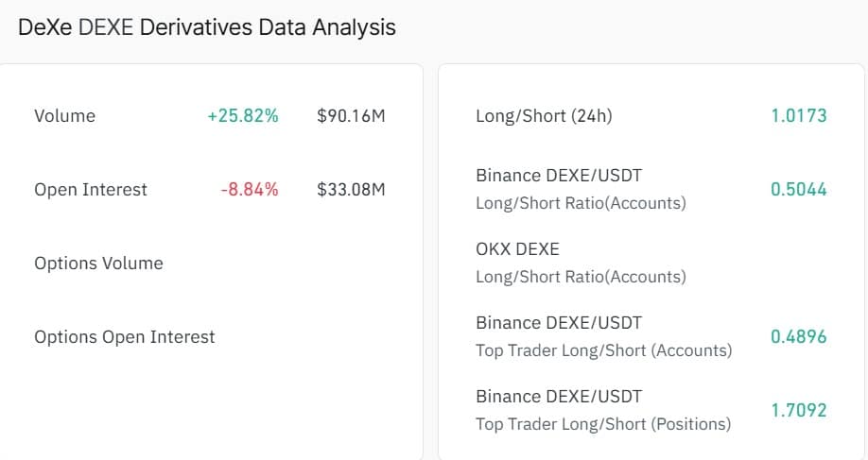The width and height of the screenshot is (868, 460).
Task: Click Binance DEXE/USDT above Top Trader Long/Short (Positions)
Action: pos(559,397)
